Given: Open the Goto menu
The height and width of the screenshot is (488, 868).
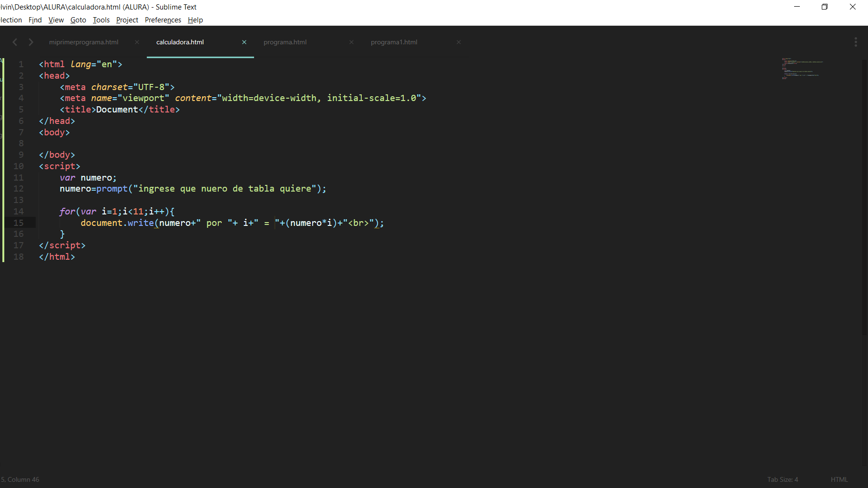Looking at the screenshot, I should click(x=78, y=20).
